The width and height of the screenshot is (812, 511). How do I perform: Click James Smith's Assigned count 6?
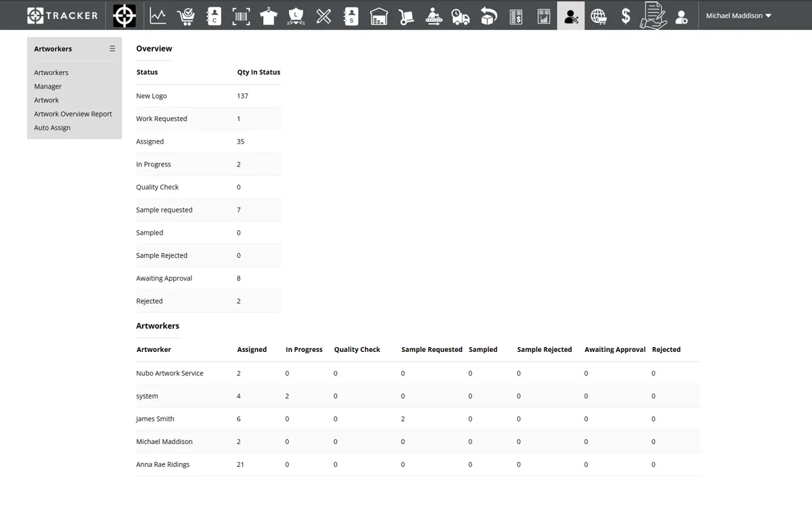pyautogui.click(x=239, y=419)
